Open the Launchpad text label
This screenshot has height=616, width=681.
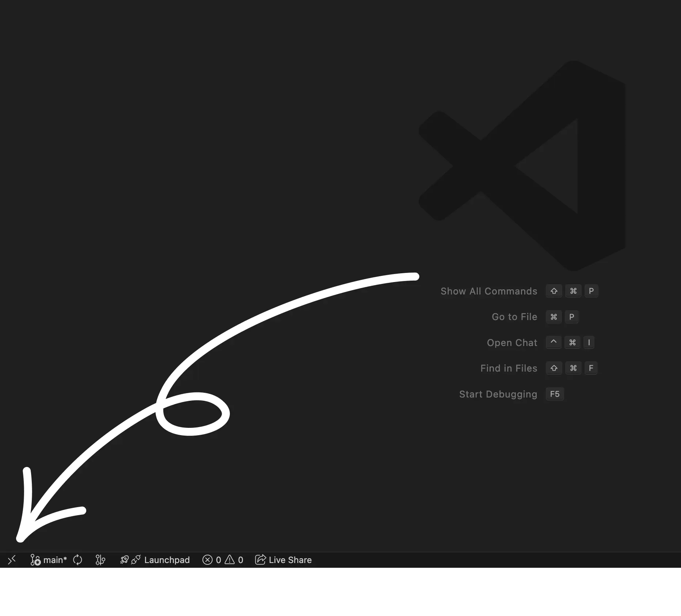click(x=167, y=560)
